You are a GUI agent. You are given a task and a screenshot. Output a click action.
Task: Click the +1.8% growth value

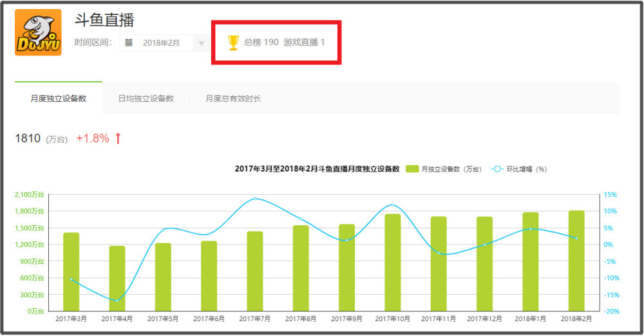93,138
